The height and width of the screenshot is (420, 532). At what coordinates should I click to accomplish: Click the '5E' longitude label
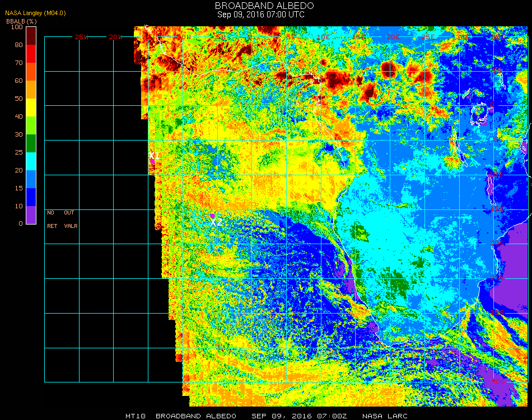(x=291, y=37)
